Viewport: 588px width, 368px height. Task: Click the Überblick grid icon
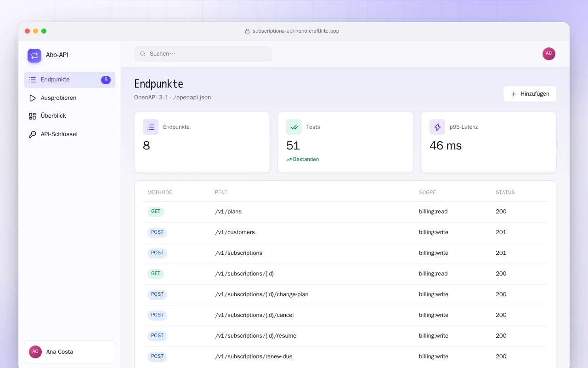tap(32, 116)
